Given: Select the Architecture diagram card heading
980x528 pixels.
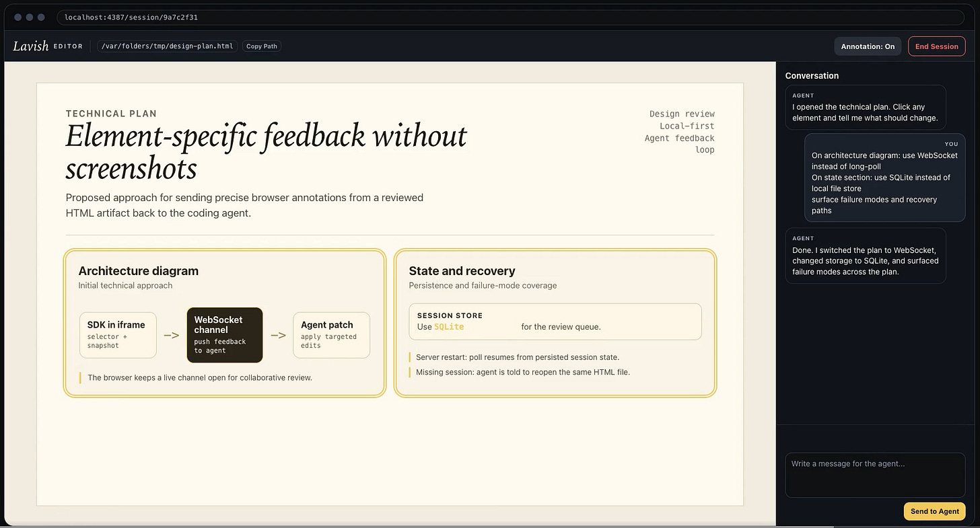Looking at the screenshot, I should click(x=138, y=271).
